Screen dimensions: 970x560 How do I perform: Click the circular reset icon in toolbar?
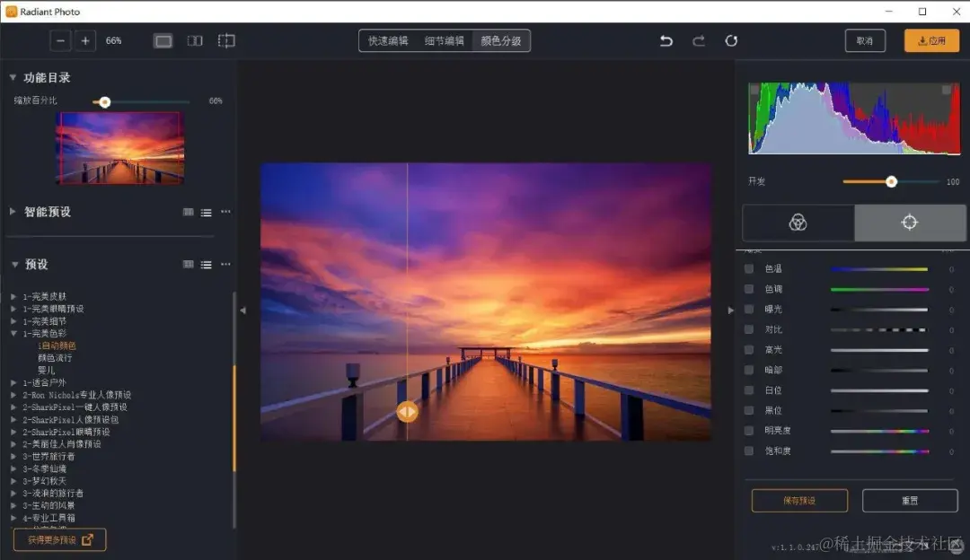(x=731, y=40)
